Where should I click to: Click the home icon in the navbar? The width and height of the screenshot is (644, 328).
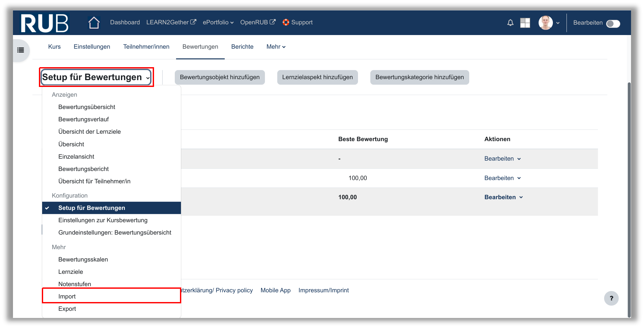pos(94,23)
